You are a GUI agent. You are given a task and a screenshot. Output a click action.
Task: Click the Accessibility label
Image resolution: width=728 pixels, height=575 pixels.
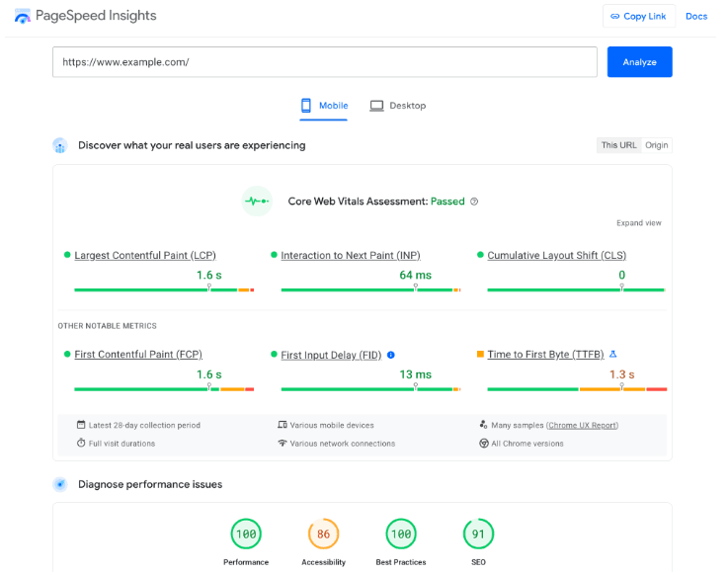[324, 562]
